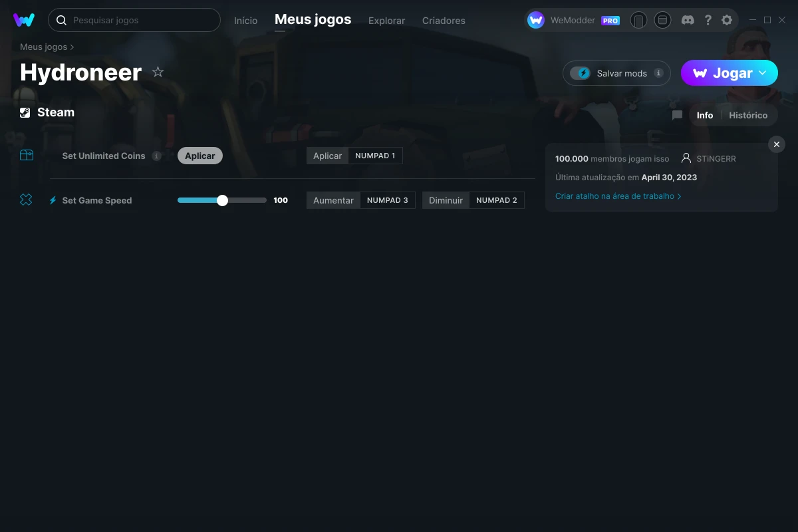Switch to the Explorar tab

(x=386, y=21)
